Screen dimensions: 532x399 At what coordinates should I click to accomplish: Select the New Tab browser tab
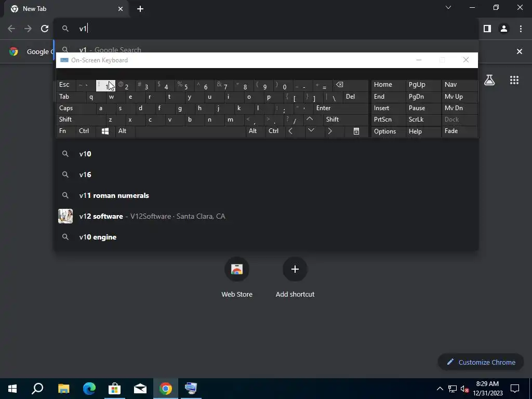[x=66, y=9]
